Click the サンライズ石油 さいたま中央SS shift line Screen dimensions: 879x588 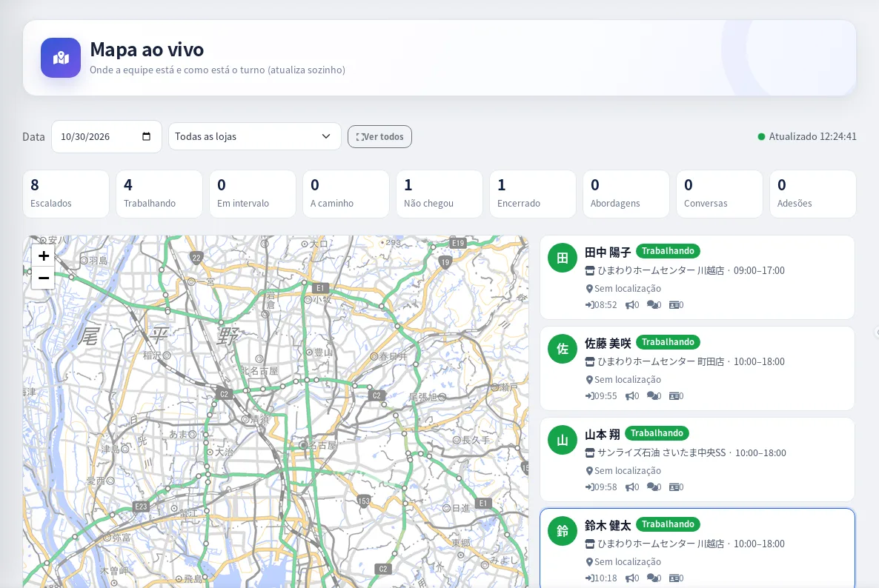point(686,453)
